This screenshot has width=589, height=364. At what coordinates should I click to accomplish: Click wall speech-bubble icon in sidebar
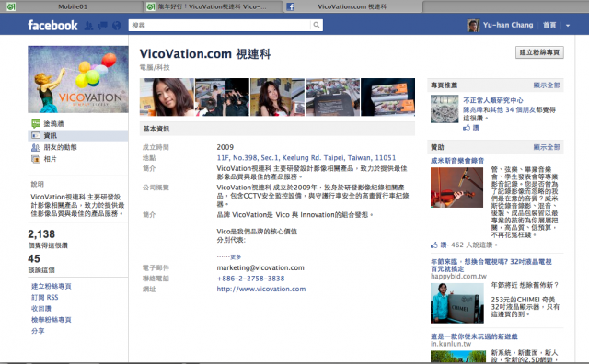(36, 123)
